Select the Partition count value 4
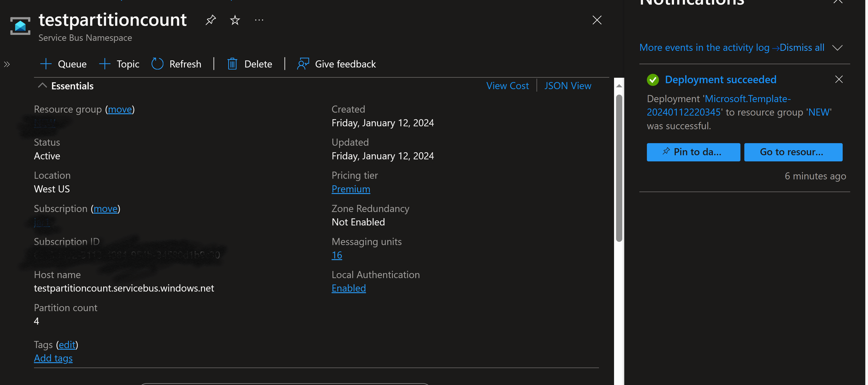868x385 pixels. click(x=36, y=321)
